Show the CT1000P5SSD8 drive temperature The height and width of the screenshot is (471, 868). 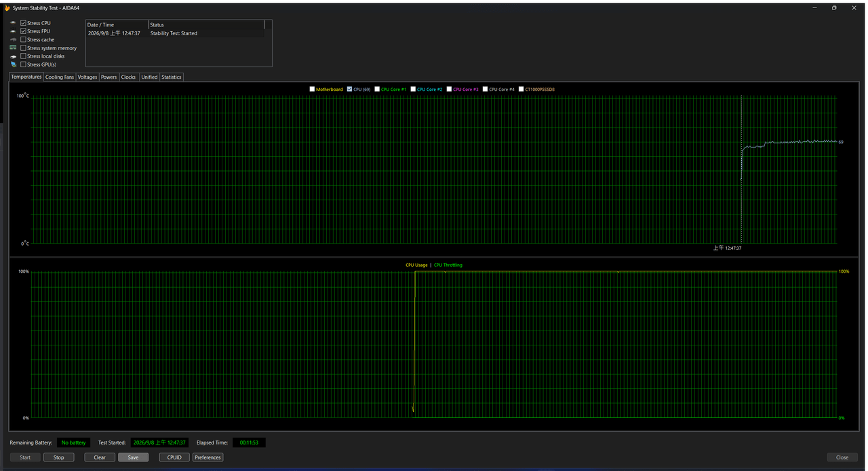point(521,89)
